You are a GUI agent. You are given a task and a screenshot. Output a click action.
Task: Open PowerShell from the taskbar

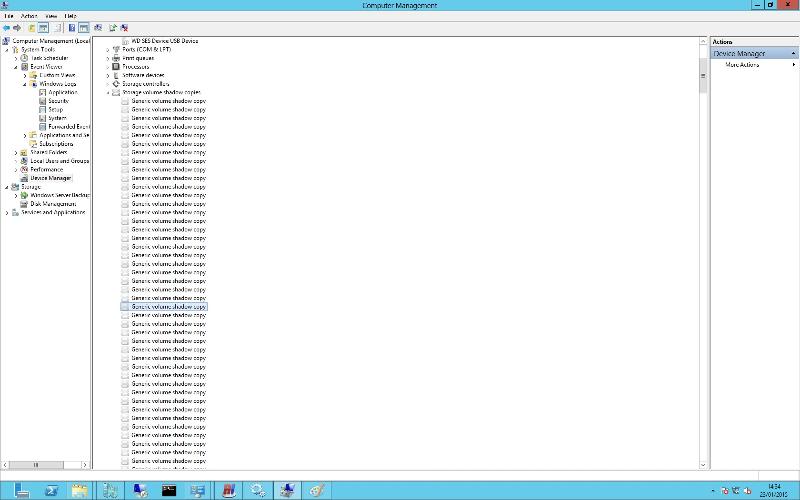(x=51, y=490)
